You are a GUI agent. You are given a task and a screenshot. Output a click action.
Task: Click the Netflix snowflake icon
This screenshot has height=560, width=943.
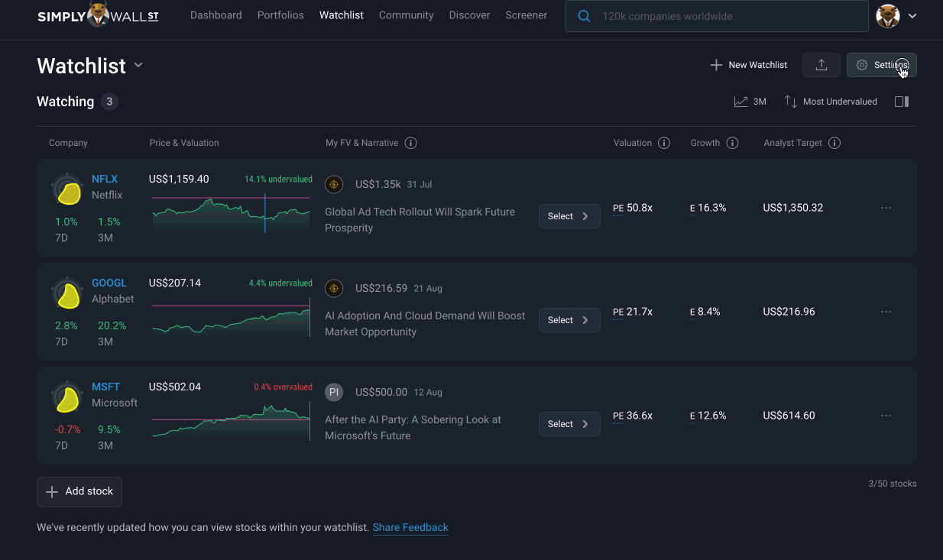(68, 192)
